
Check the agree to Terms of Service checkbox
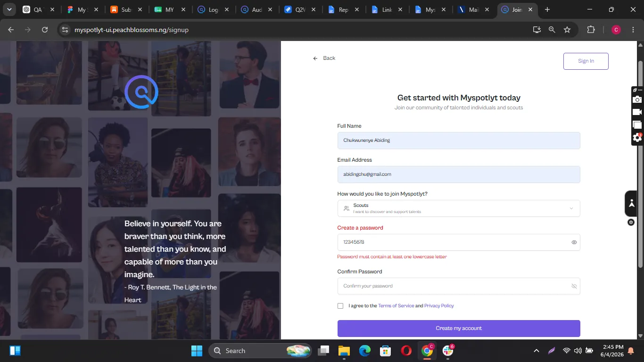(340, 306)
